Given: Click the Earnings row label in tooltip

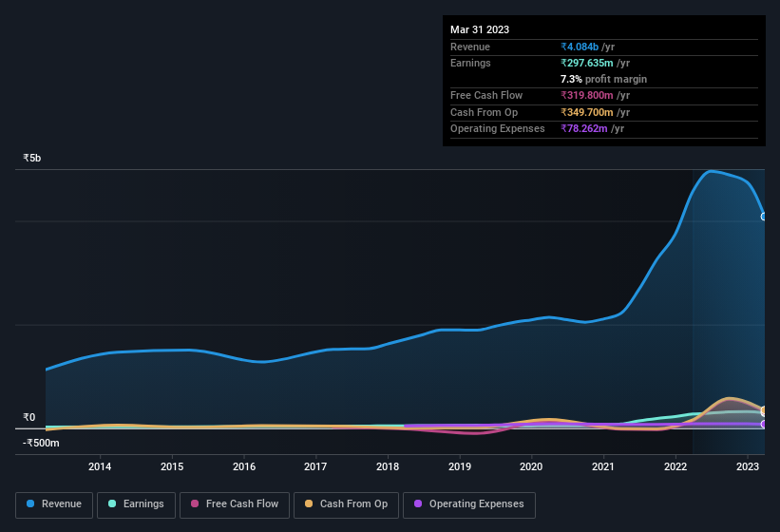Looking at the screenshot, I should point(470,63).
